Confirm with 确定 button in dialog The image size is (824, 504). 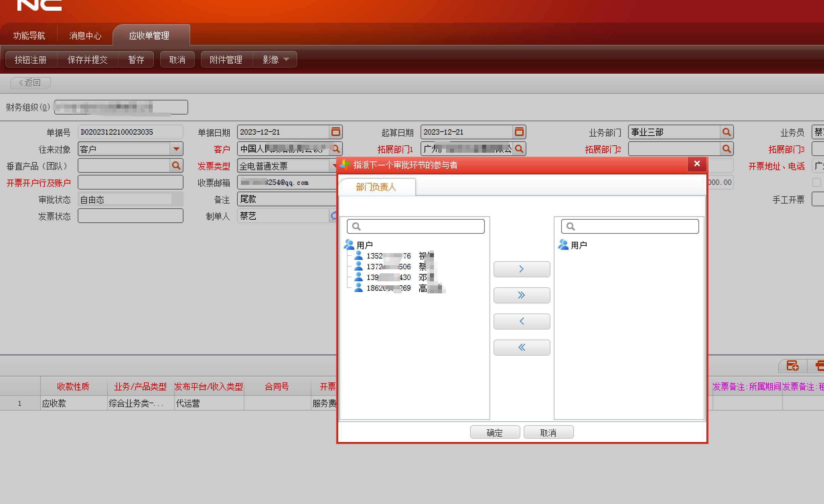pos(495,432)
